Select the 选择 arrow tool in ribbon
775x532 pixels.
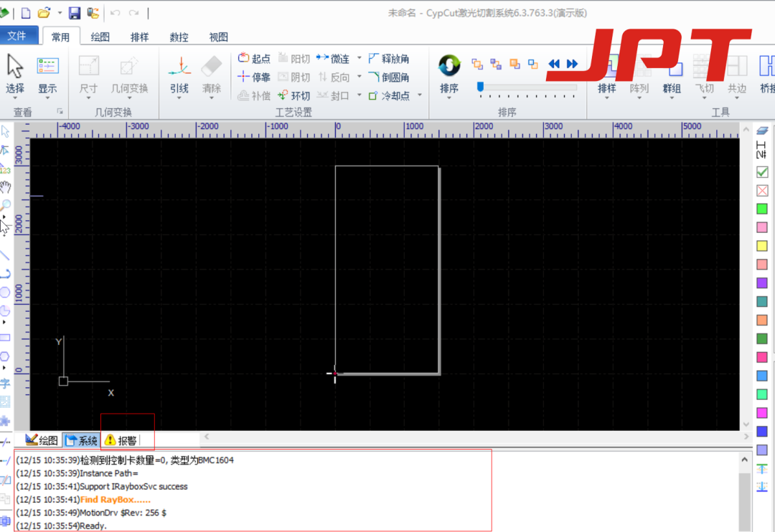pos(14,75)
